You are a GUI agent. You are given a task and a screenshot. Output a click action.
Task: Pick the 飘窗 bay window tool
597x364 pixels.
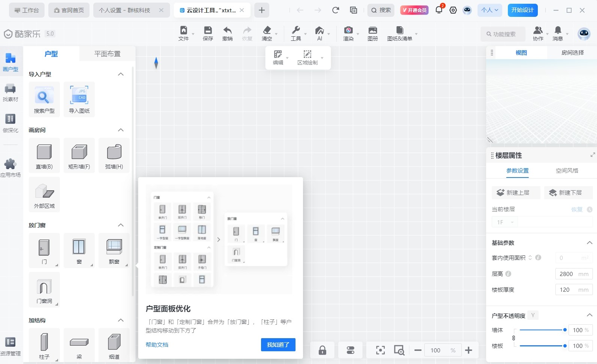[114, 251]
